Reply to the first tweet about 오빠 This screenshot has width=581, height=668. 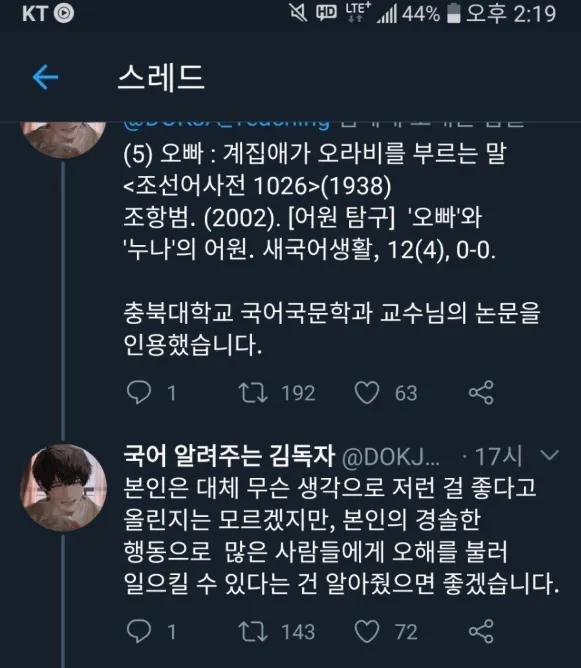click(x=139, y=392)
